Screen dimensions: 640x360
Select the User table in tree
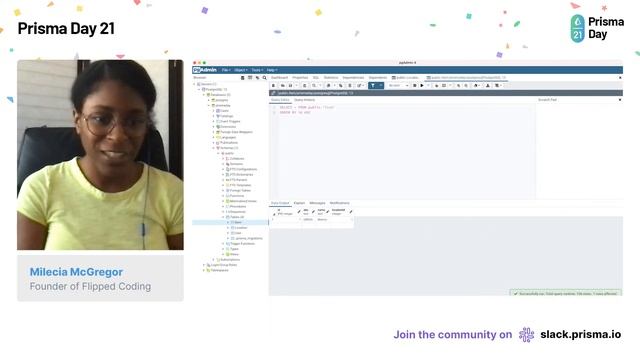236,233
